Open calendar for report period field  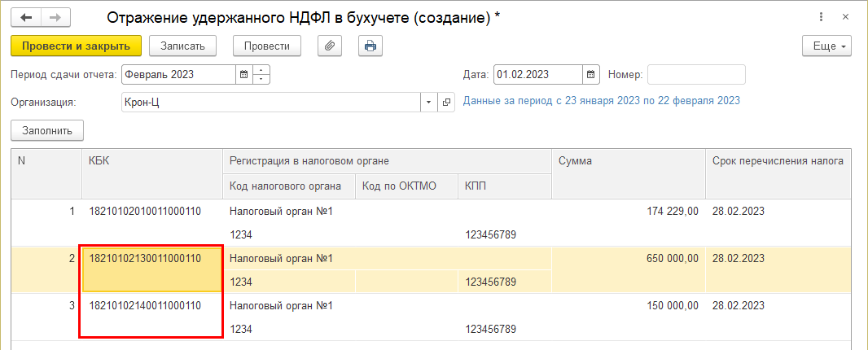click(243, 75)
